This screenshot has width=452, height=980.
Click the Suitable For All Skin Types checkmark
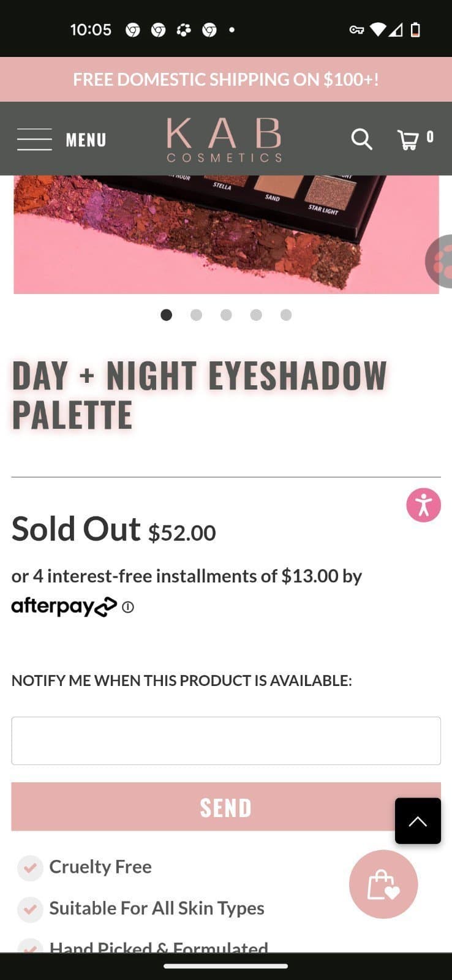coord(30,910)
